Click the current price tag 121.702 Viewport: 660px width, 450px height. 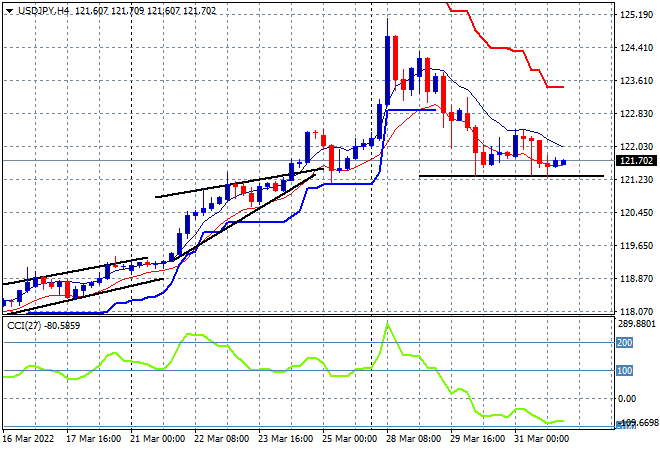pyautogui.click(x=637, y=161)
